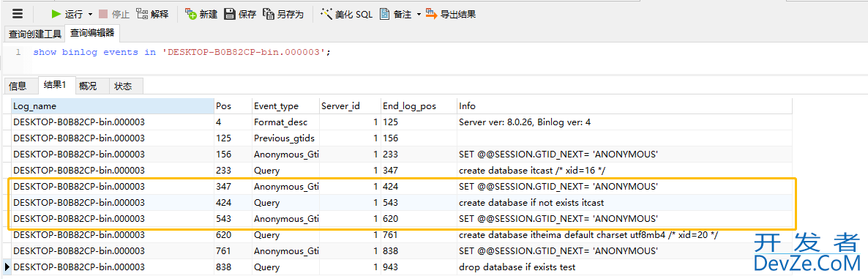Select Query event type in Pos 620 row
The width and height of the screenshot is (868, 279).
click(285, 235)
